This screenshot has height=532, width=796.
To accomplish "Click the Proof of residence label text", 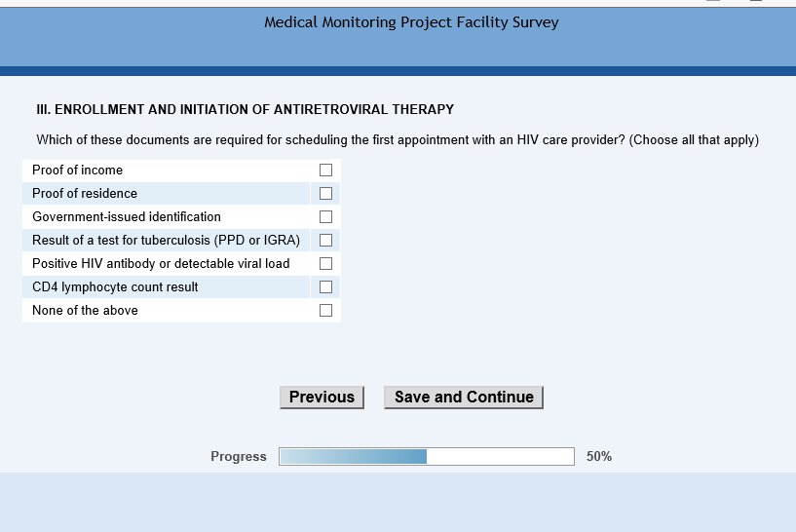I will pos(85,193).
